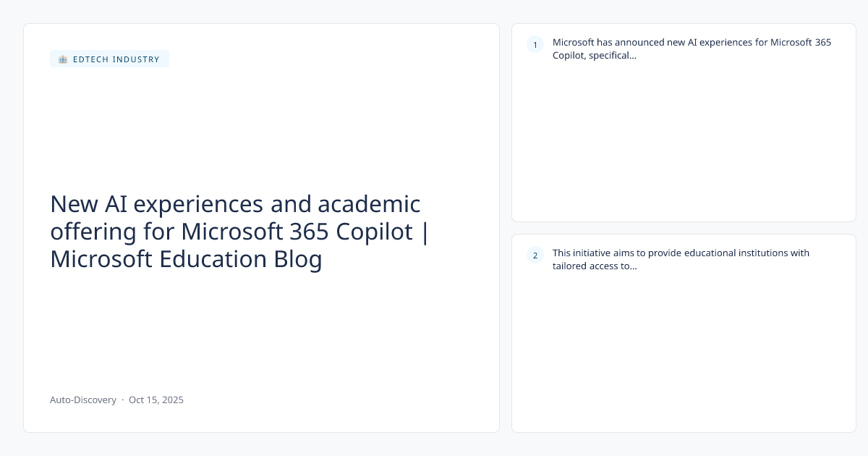The width and height of the screenshot is (868, 456).
Task: Select the EDTECH INDUSTRY category tag
Action: 116,59
